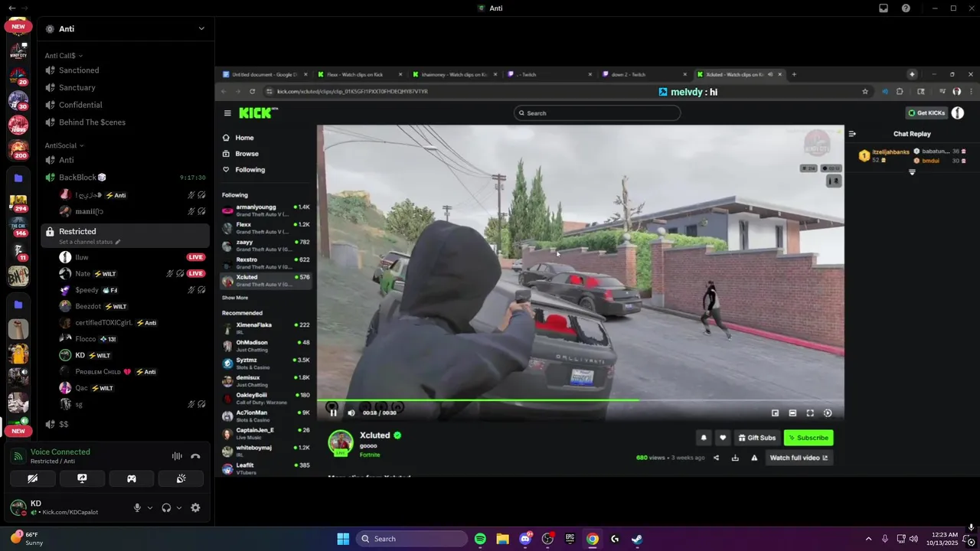
Task: Open video playback settings icon
Action: (x=828, y=413)
